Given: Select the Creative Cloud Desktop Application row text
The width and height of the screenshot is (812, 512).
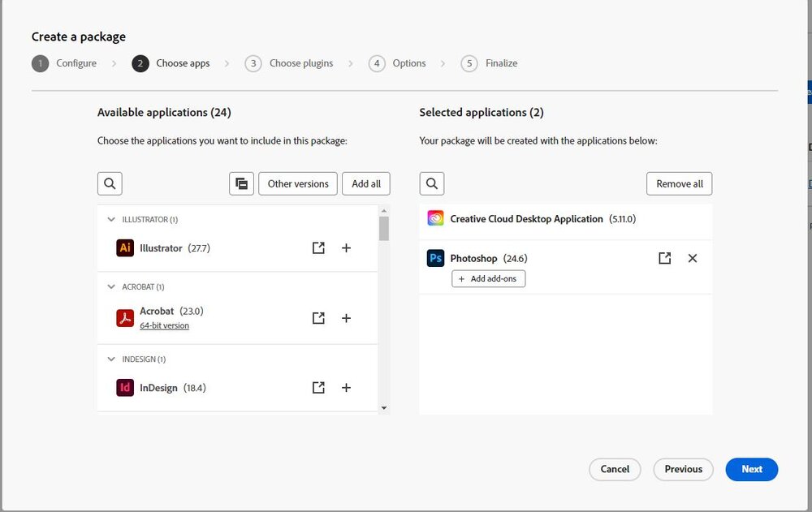Looking at the screenshot, I should pos(542,219).
